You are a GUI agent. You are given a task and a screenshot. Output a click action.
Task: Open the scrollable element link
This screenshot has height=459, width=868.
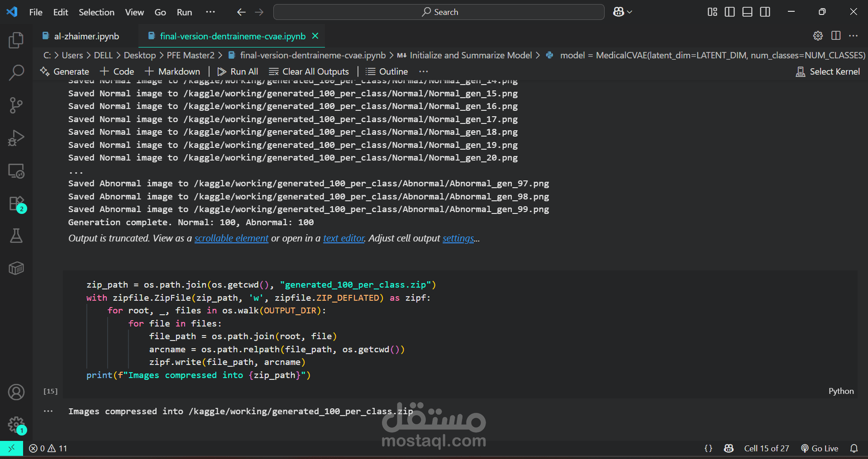pos(231,238)
